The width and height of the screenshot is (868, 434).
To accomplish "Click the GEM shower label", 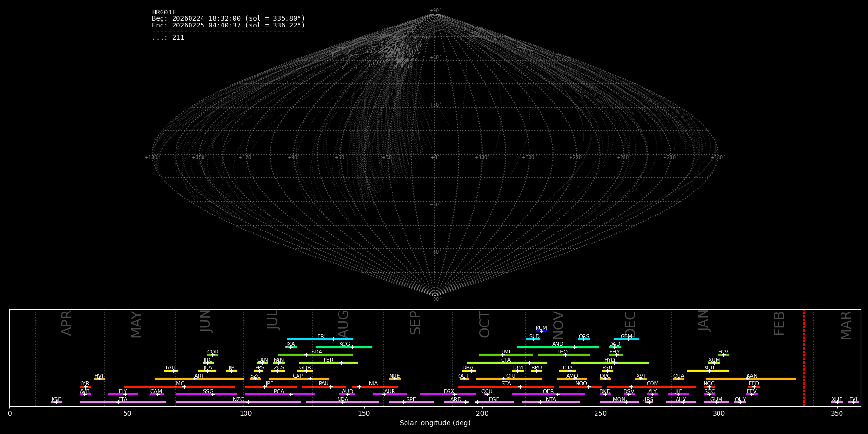I will (x=626, y=337).
